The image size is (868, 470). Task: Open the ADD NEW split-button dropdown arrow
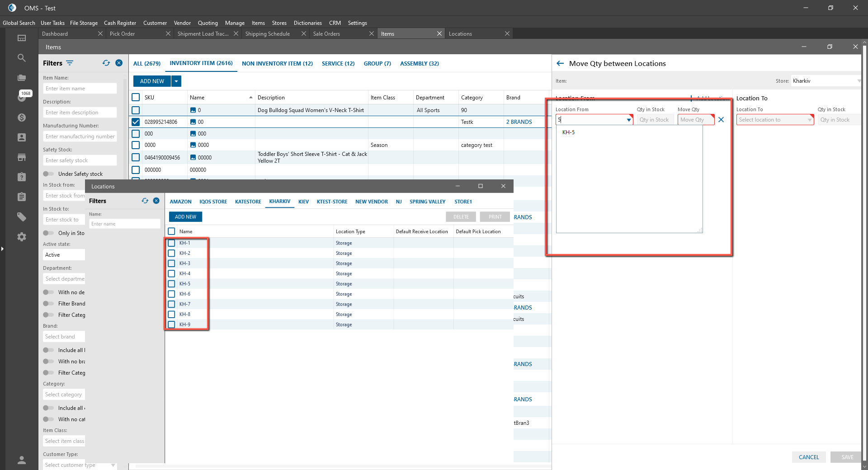pos(176,81)
